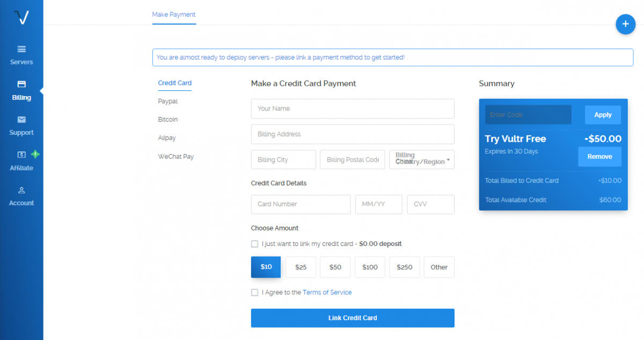Apply the promo code
The width and height of the screenshot is (644, 340).
(x=603, y=115)
